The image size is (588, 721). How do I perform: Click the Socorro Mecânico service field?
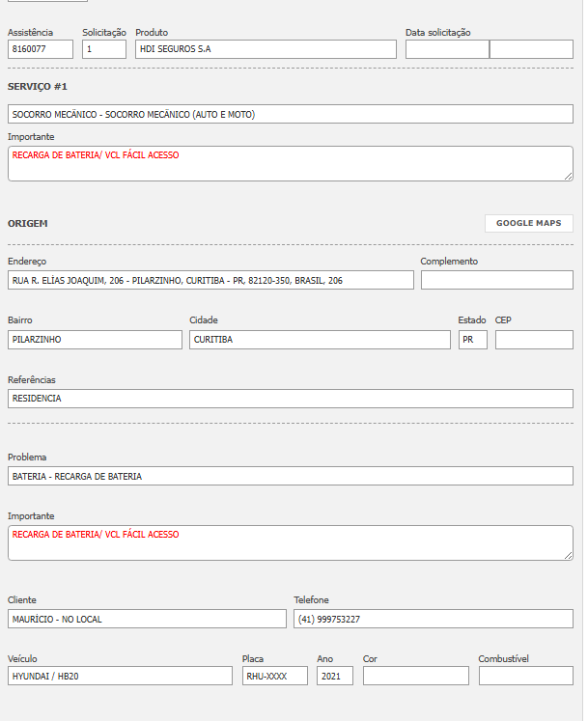click(290, 114)
